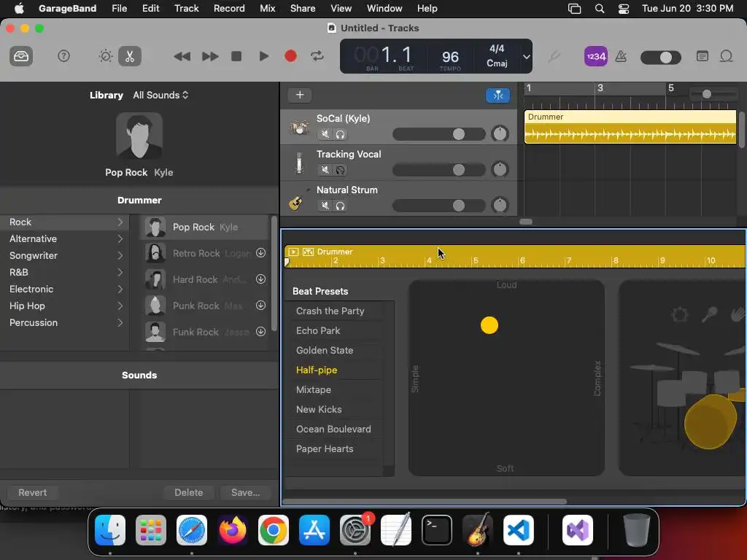Add a new track with plus button
The width and height of the screenshot is (747, 560).
coord(300,95)
